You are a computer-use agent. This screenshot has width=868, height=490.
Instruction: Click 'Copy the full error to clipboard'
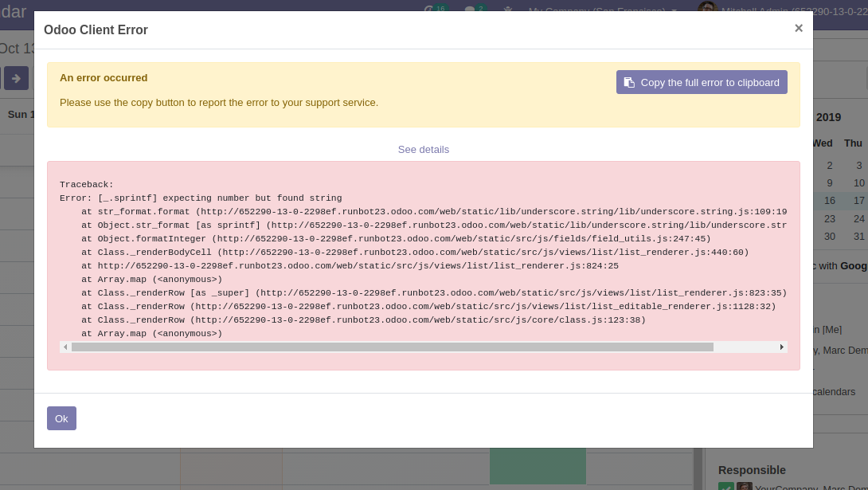pyautogui.click(x=702, y=82)
